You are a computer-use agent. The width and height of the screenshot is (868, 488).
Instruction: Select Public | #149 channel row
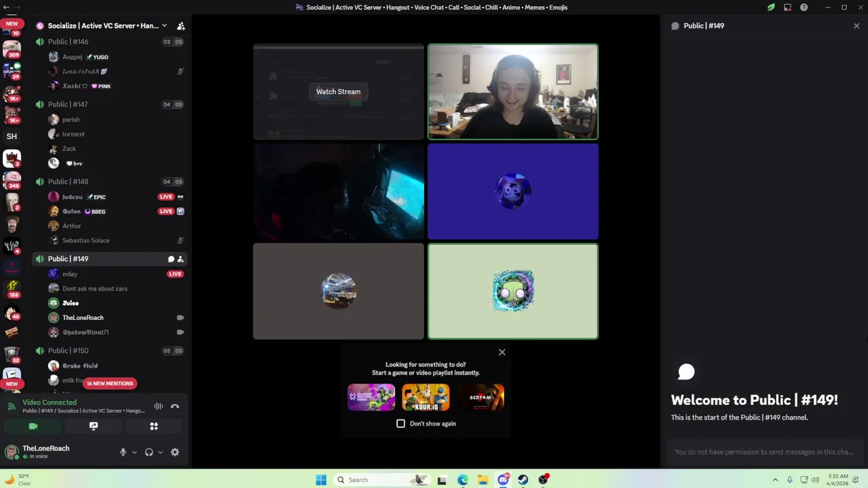(108, 259)
